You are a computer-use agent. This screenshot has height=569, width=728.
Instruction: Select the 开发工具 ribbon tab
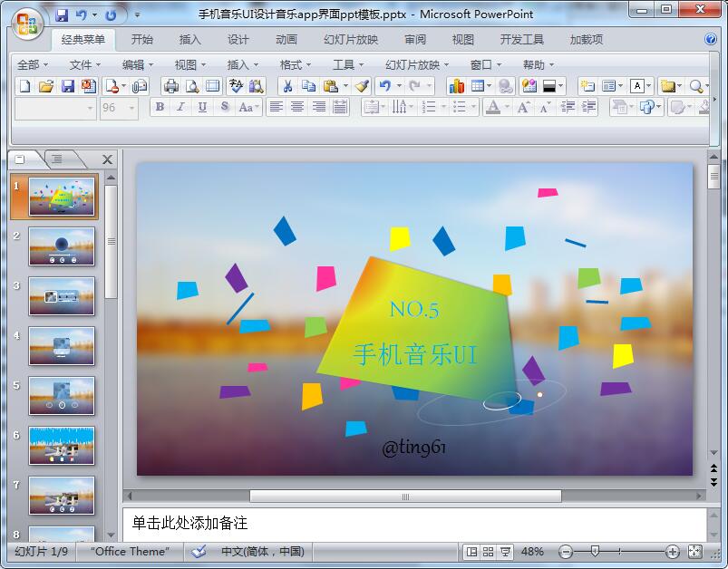pyautogui.click(x=522, y=40)
